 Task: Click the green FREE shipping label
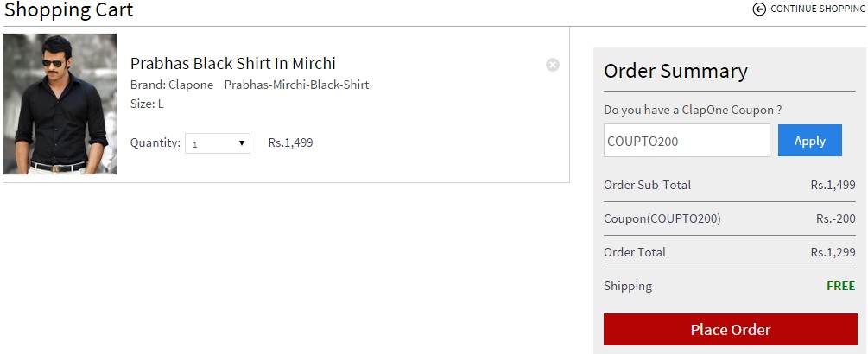coord(840,286)
